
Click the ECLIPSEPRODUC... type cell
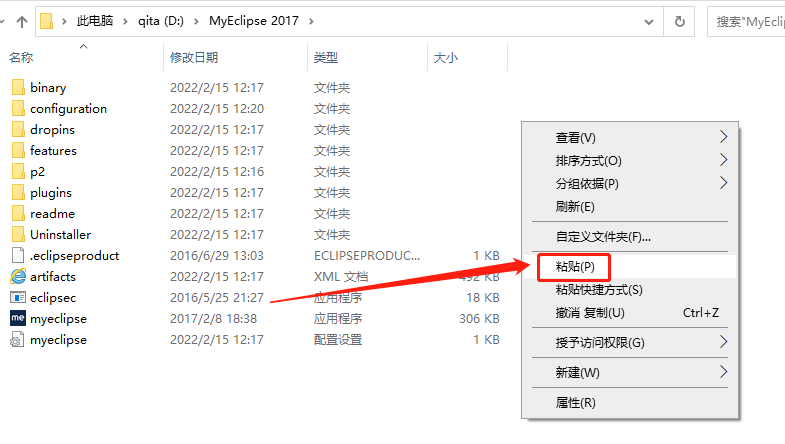[367, 256]
